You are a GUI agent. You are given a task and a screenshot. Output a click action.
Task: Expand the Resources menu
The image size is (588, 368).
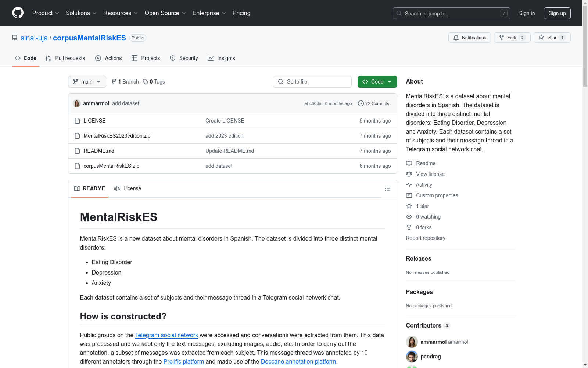click(121, 13)
